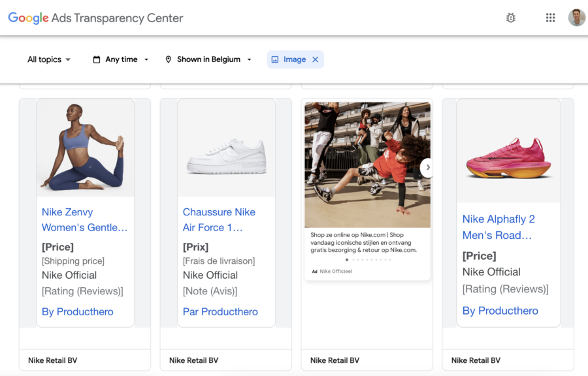Click the calendar icon beside Any time
The image size is (588, 376).
[x=97, y=59]
